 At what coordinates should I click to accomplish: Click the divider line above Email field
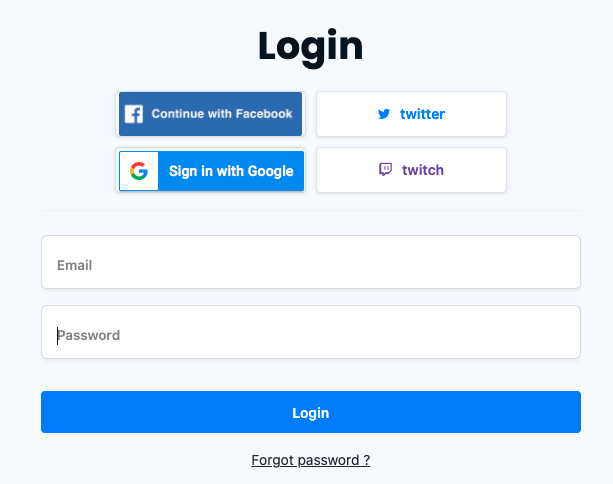310,210
